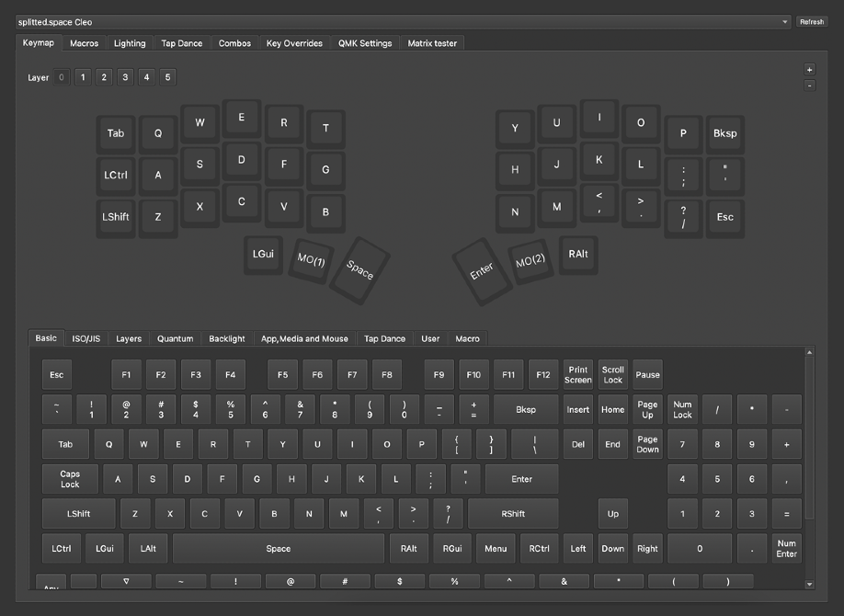Pick the Print Screen keycode
Image resolution: width=844 pixels, height=616 pixels.
coord(578,375)
